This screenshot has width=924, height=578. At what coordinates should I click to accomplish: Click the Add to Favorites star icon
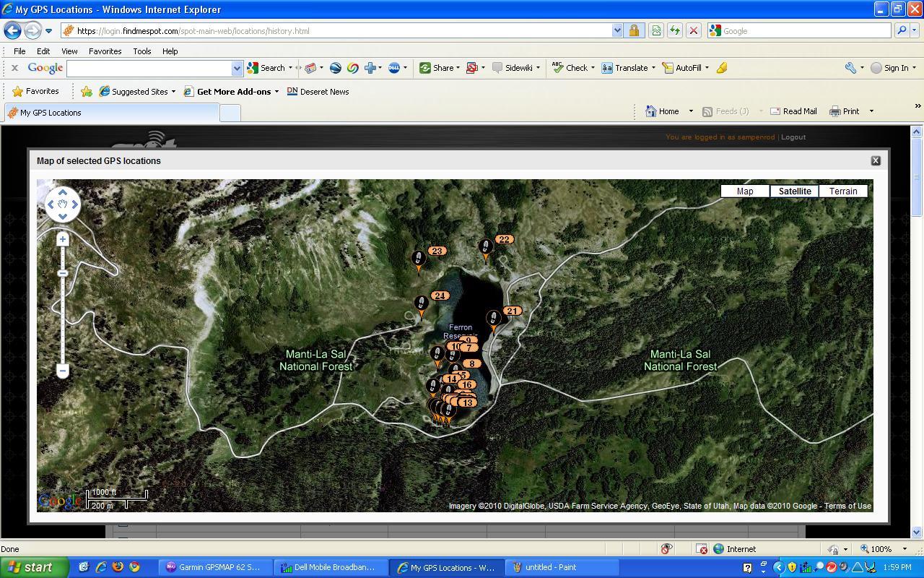[87, 92]
